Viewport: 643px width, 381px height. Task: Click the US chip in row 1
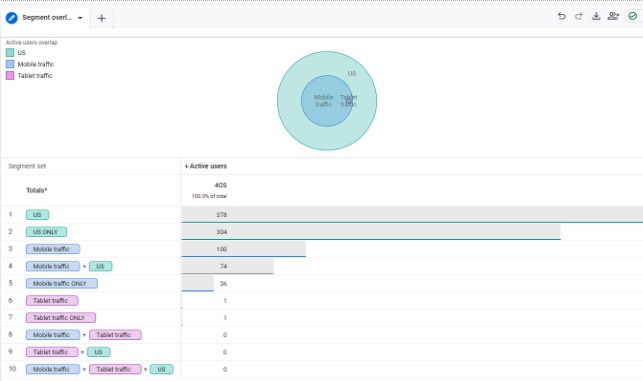coord(37,214)
